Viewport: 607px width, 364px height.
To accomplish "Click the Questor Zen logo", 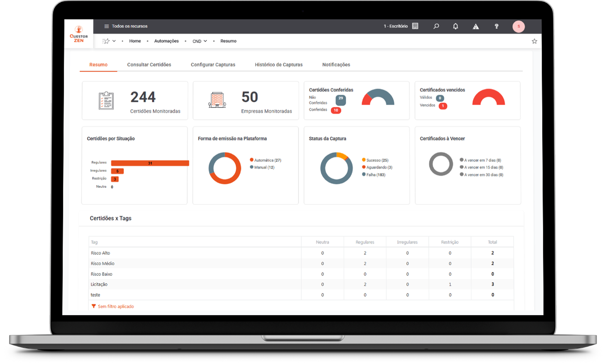I will (79, 34).
